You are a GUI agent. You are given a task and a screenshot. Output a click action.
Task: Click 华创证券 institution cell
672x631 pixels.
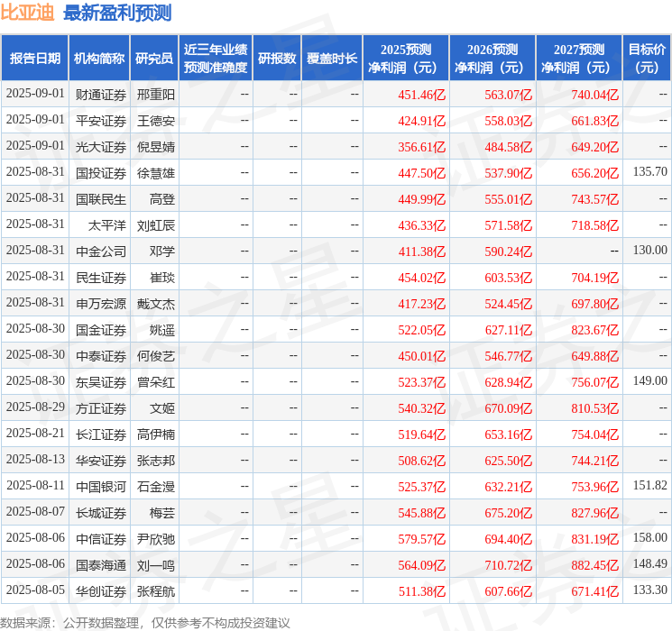click(101, 591)
